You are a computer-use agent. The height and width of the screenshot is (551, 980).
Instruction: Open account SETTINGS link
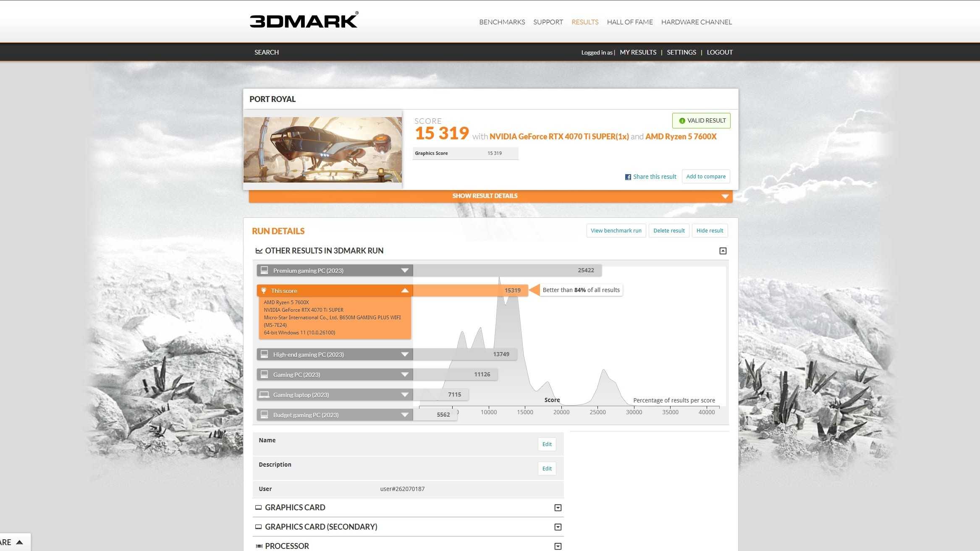point(681,52)
